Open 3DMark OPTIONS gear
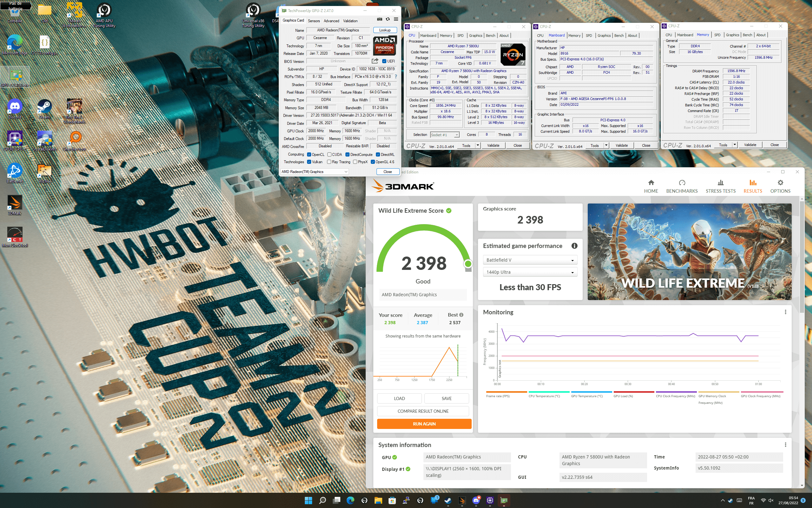The height and width of the screenshot is (508, 812). click(x=780, y=186)
